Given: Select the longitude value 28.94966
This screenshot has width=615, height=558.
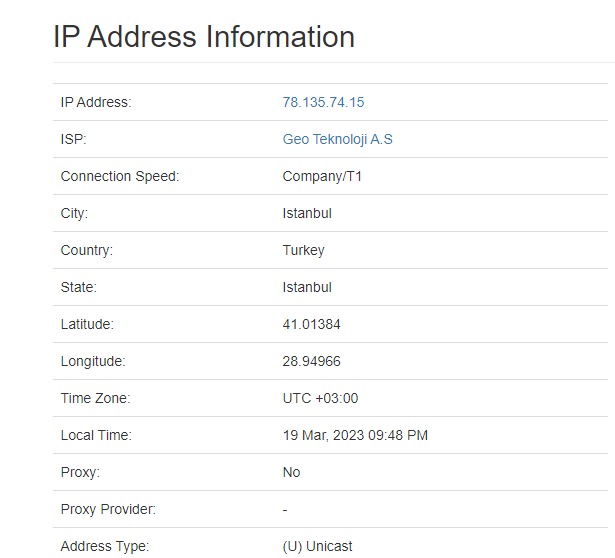Looking at the screenshot, I should (x=311, y=361).
